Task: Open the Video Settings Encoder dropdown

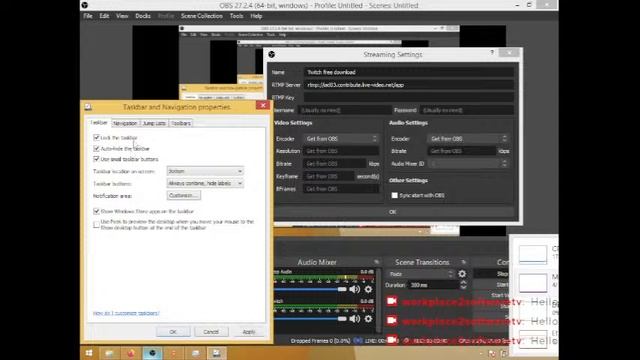Action: [x=341, y=139]
